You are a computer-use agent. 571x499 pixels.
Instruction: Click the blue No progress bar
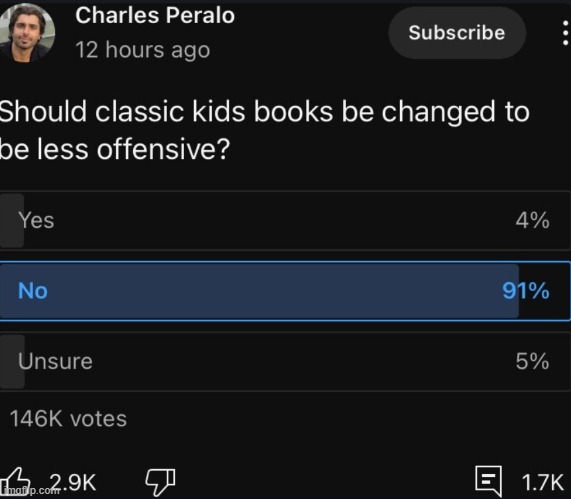pyautogui.click(x=259, y=291)
